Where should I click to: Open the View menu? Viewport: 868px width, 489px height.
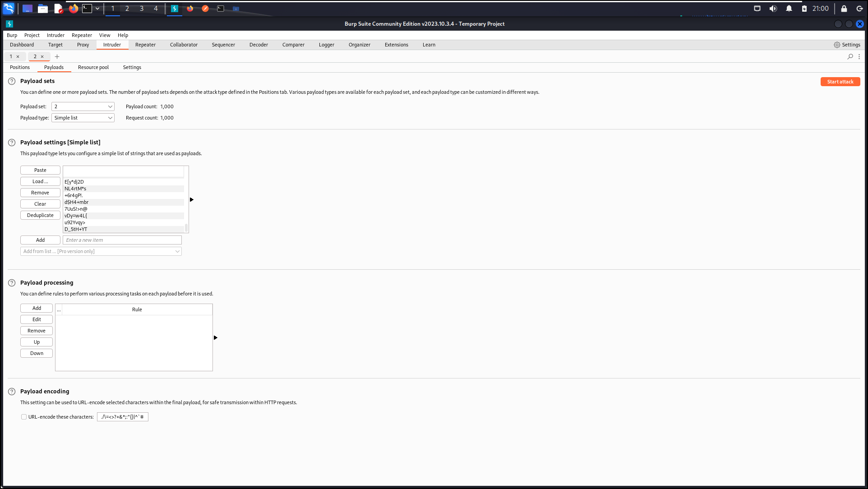(x=105, y=35)
